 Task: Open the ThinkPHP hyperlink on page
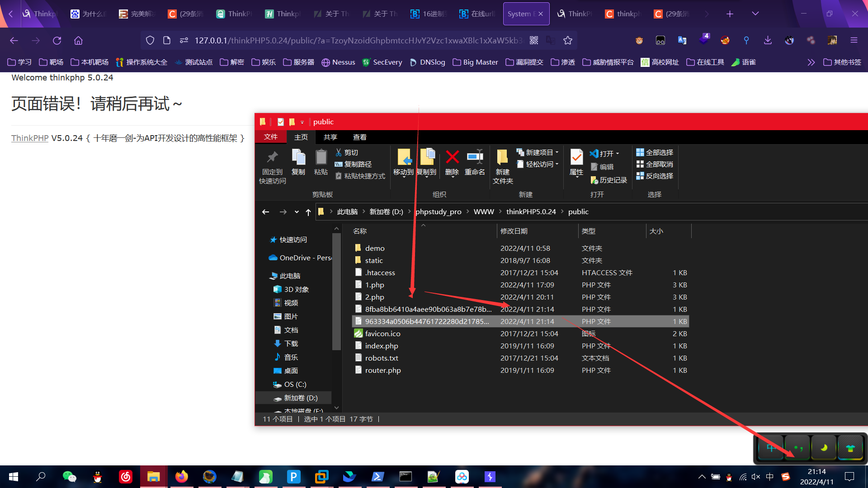(x=30, y=138)
